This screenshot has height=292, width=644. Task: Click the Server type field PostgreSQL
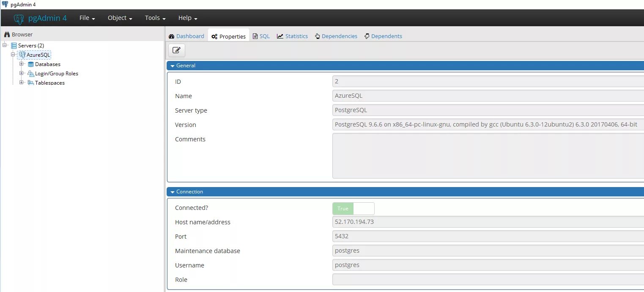pos(488,110)
